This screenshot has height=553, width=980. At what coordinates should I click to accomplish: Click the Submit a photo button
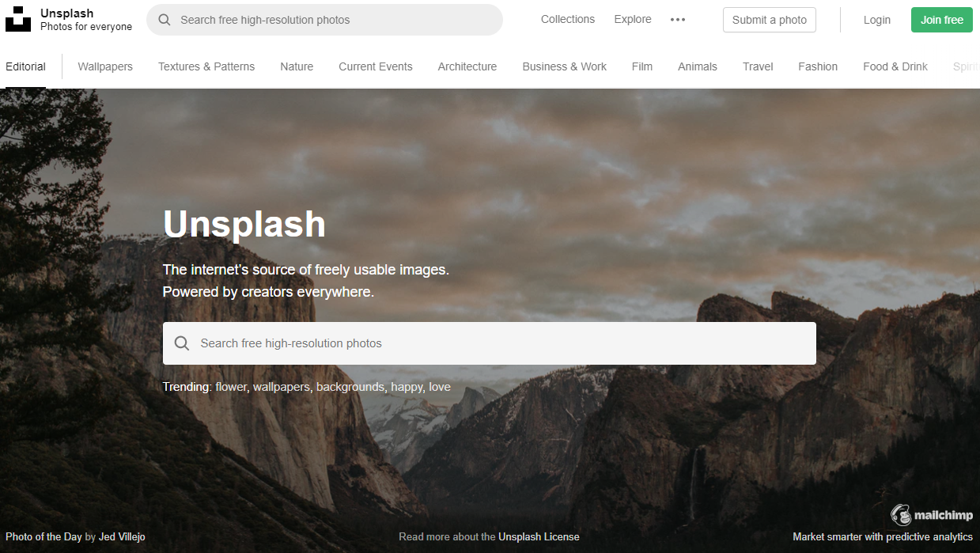click(x=770, y=20)
